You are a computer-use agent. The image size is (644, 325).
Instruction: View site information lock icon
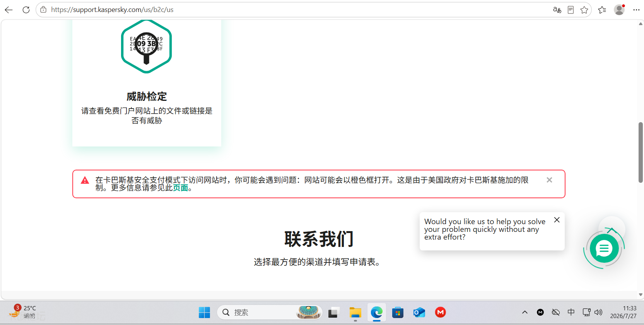[43, 10]
